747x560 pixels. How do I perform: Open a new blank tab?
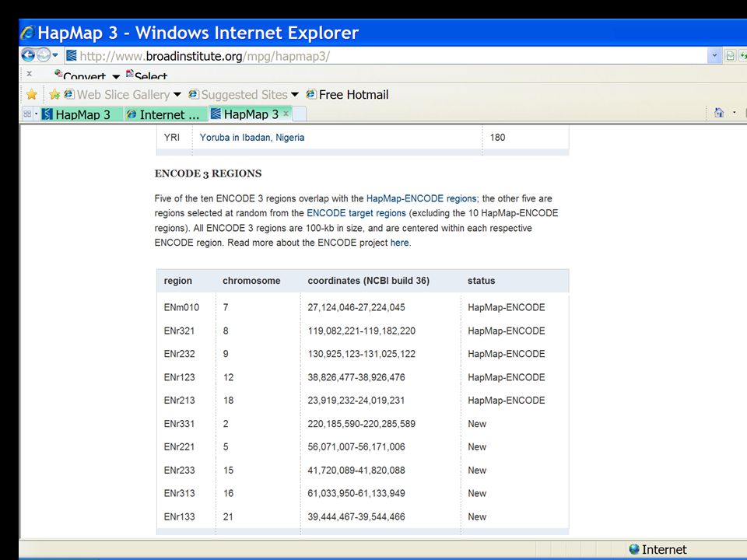299,114
